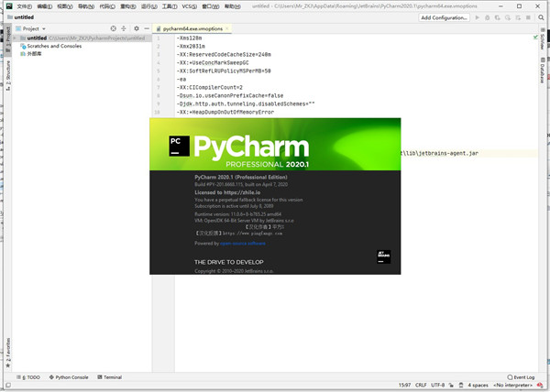Click the Profile run icon
This screenshot has width=550, height=392.
[508, 17]
